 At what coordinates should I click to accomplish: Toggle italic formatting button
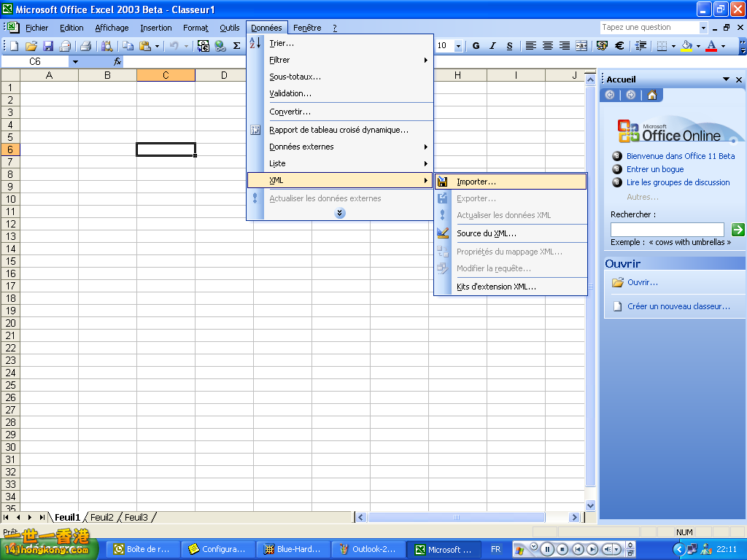(492, 46)
